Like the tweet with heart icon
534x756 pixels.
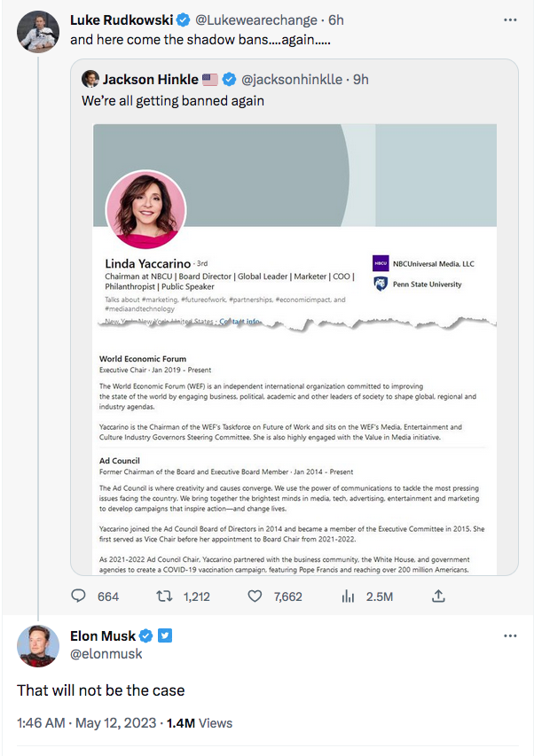pos(255,596)
